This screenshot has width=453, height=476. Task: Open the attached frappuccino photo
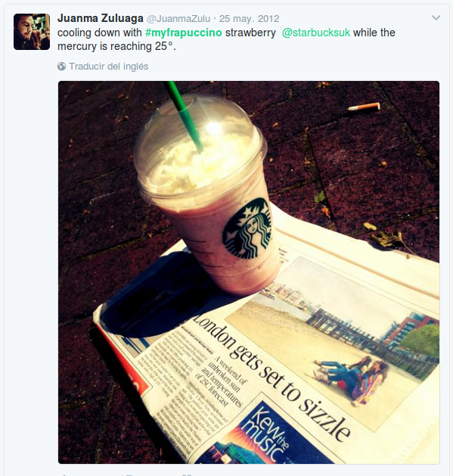[x=249, y=272]
